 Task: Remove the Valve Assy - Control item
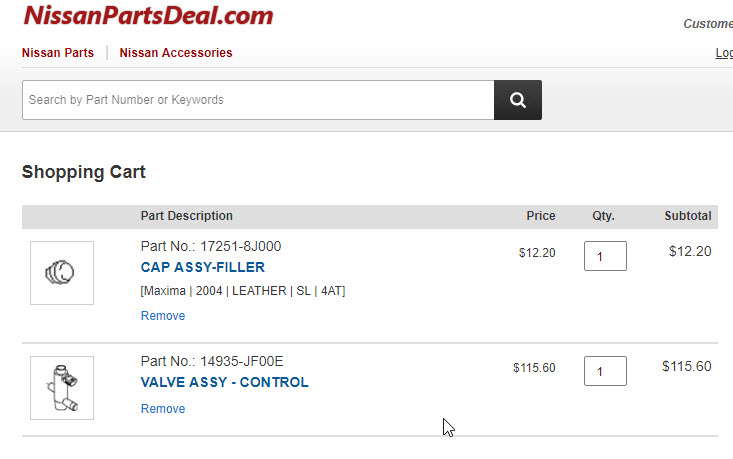tap(163, 409)
